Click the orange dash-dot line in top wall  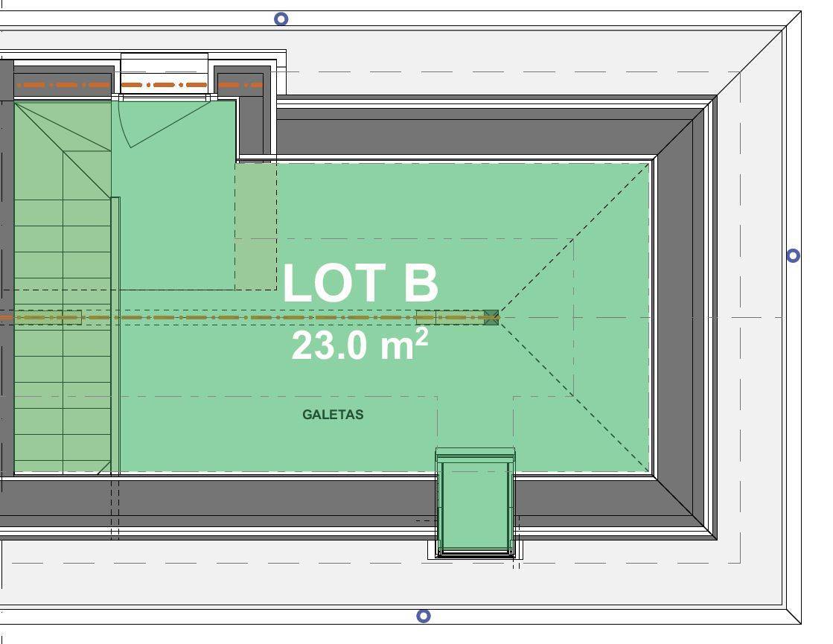pos(67,85)
